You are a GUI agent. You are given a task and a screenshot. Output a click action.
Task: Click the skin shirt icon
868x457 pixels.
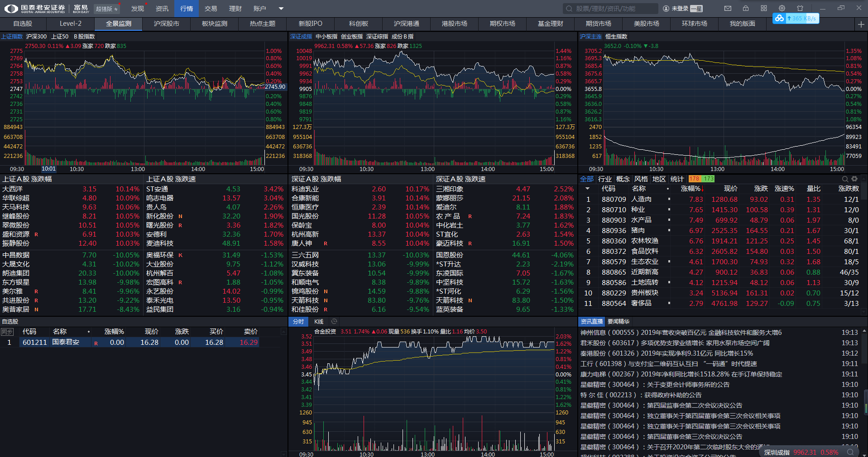pos(800,8)
